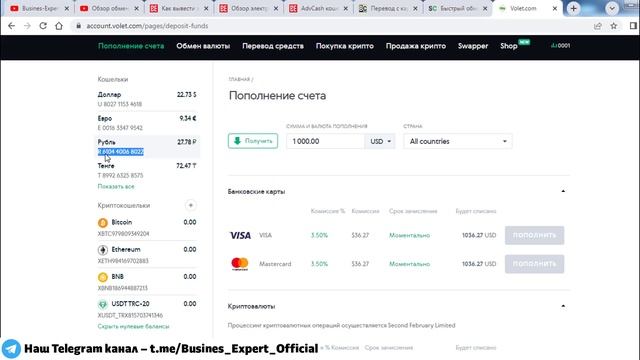Open a new tab with the plus button
The width and height of the screenshot is (640, 360).
point(573,8)
